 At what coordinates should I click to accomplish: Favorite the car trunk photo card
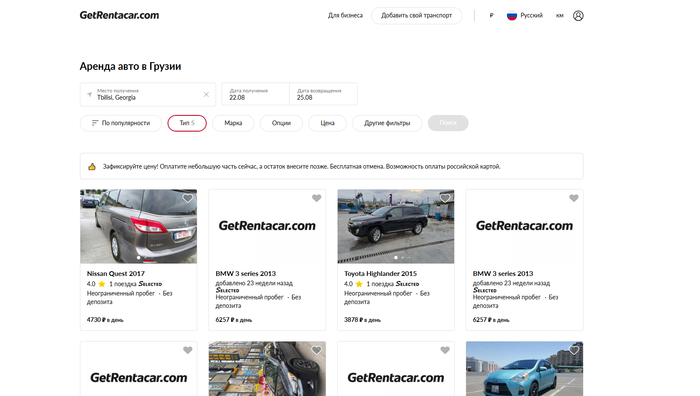pyautogui.click(x=317, y=350)
